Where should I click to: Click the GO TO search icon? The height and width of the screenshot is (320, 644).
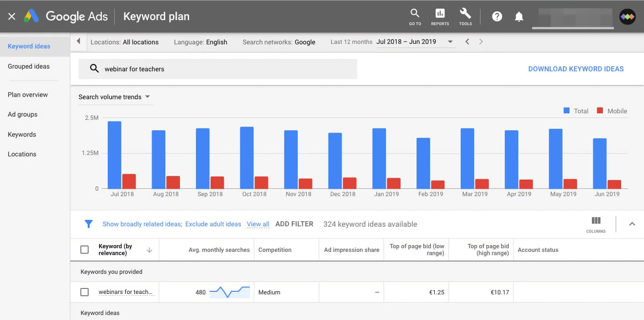tap(414, 16)
